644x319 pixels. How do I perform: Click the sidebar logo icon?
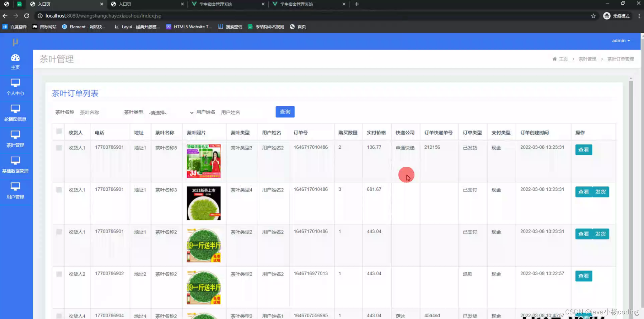click(x=15, y=42)
